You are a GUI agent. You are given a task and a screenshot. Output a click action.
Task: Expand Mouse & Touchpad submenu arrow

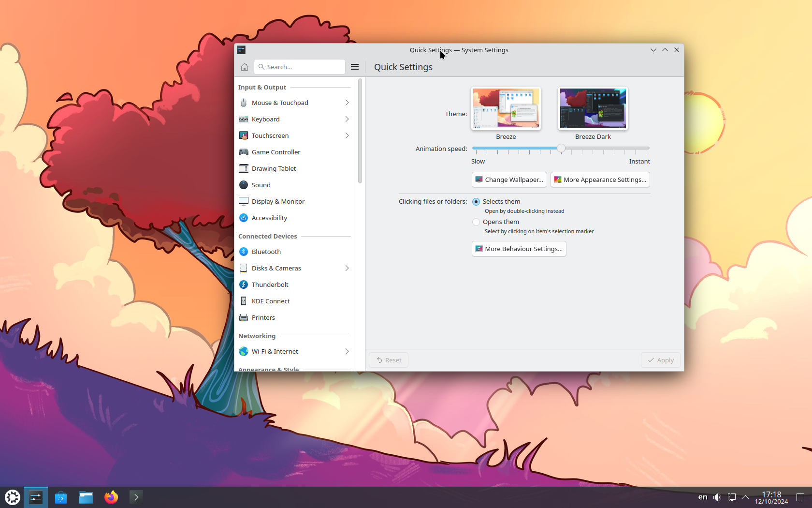click(x=347, y=103)
